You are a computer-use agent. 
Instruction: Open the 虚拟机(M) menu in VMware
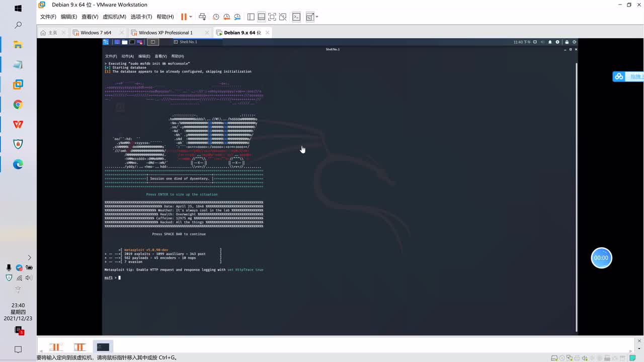pyautogui.click(x=114, y=17)
